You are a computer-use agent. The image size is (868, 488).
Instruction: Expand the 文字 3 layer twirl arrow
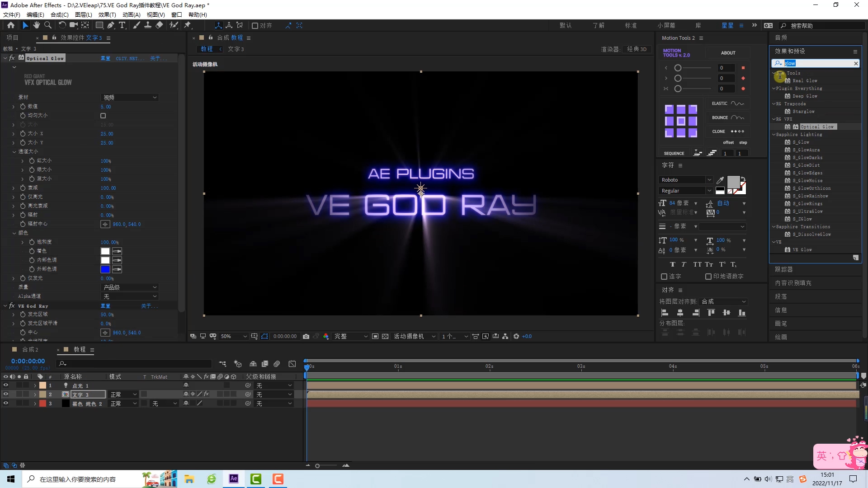tap(35, 394)
